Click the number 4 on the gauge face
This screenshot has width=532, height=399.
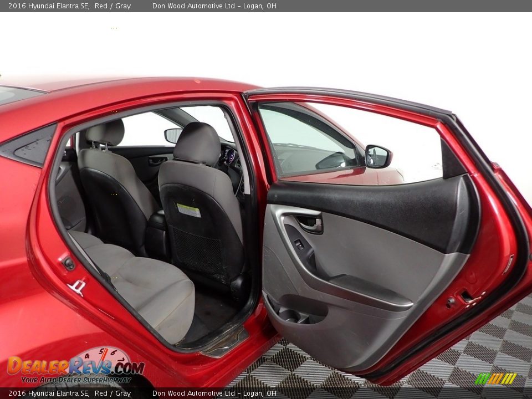pos(87,356)
